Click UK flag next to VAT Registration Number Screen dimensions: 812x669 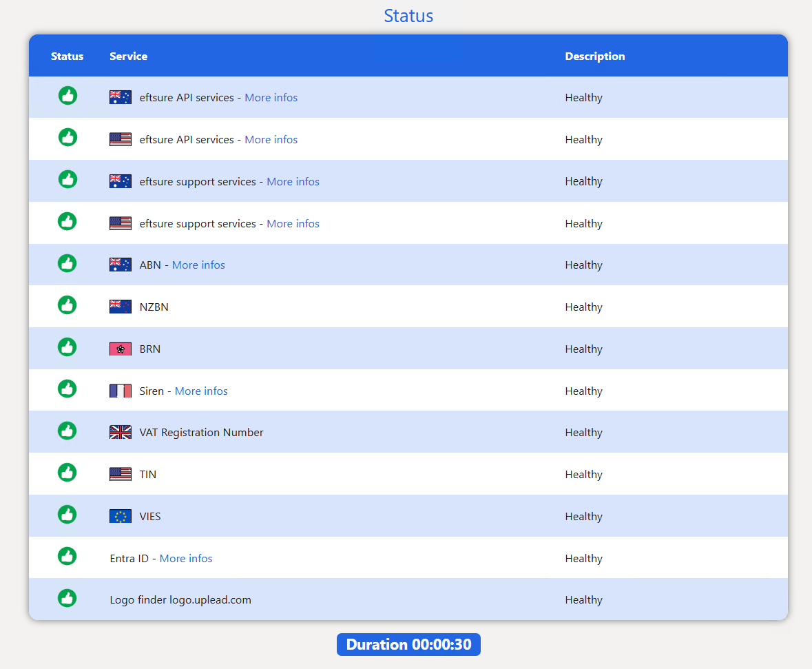pyautogui.click(x=120, y=432)
